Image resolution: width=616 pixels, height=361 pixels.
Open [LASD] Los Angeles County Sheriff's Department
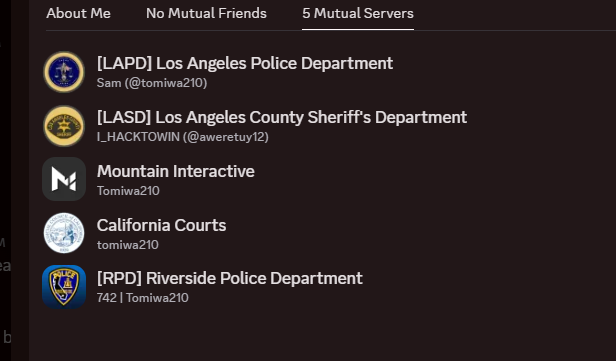coord(282,117)
